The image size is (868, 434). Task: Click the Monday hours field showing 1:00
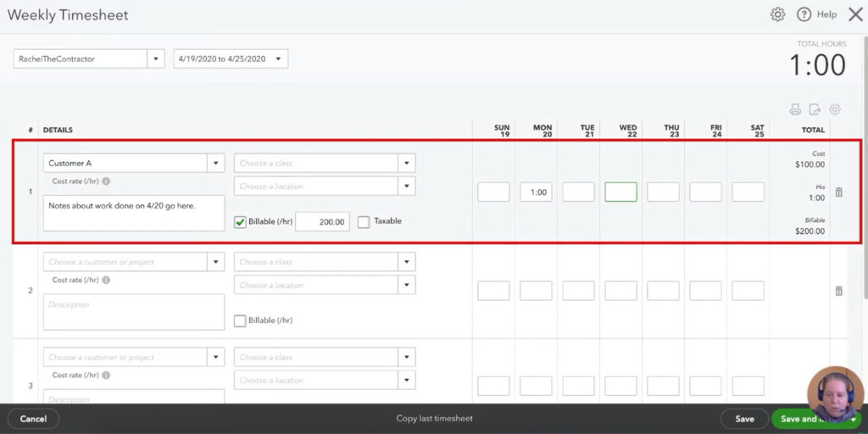pos(536,192)
